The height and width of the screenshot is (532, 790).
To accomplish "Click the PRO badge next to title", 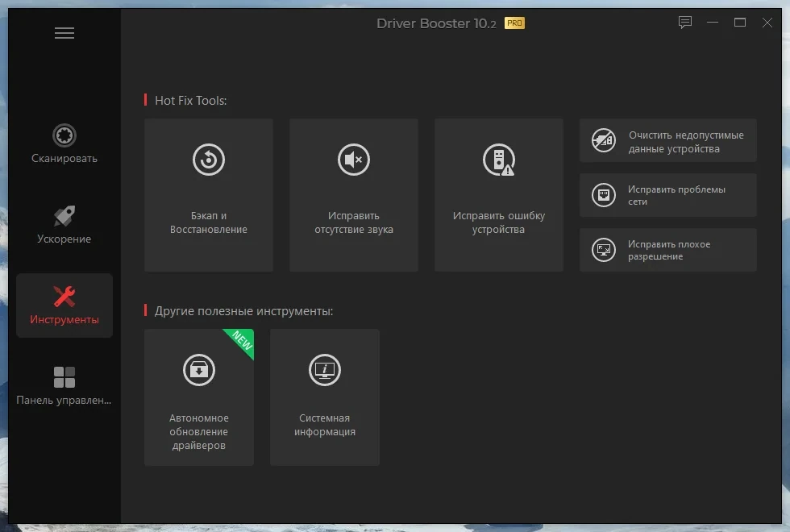I will tap(514, 23).
